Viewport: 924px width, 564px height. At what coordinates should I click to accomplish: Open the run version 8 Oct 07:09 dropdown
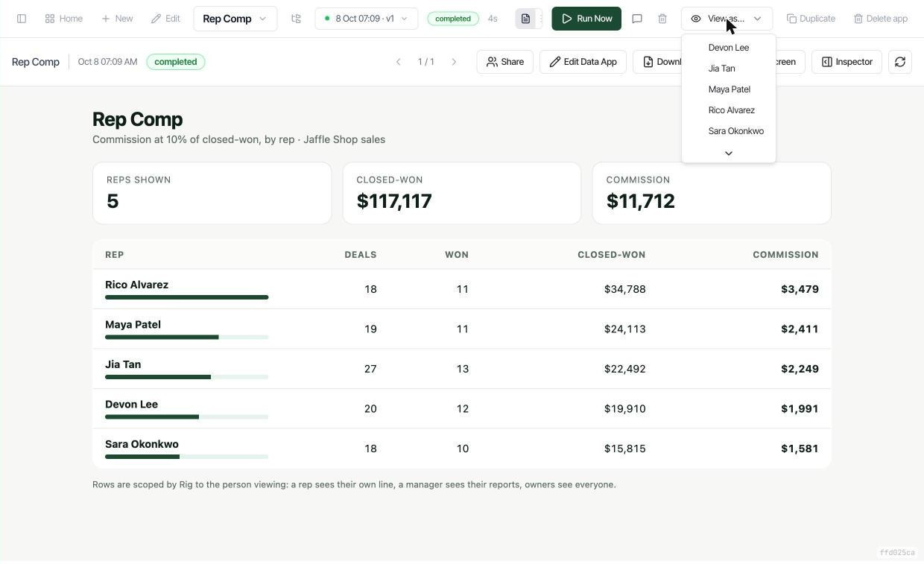click(x=366, y=19)
